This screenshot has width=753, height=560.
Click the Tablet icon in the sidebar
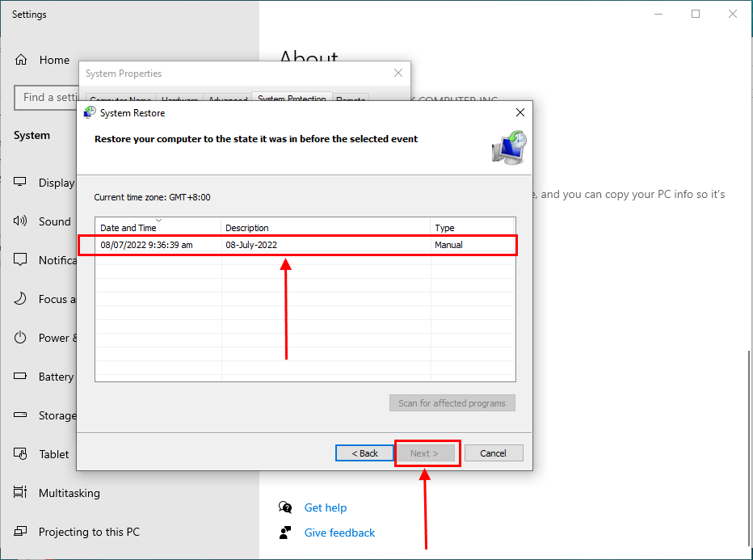tap(19, 454)
